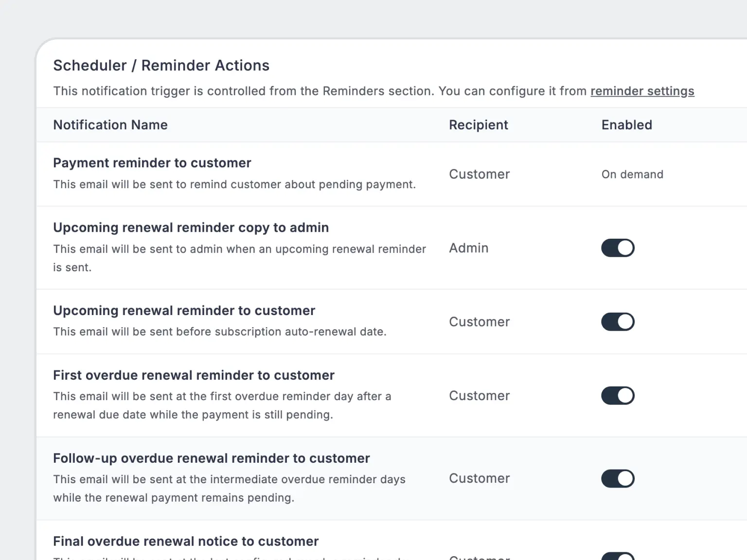Click 'On demand' status text
This screenshot has height=560, width=747.
coord(632,175)
